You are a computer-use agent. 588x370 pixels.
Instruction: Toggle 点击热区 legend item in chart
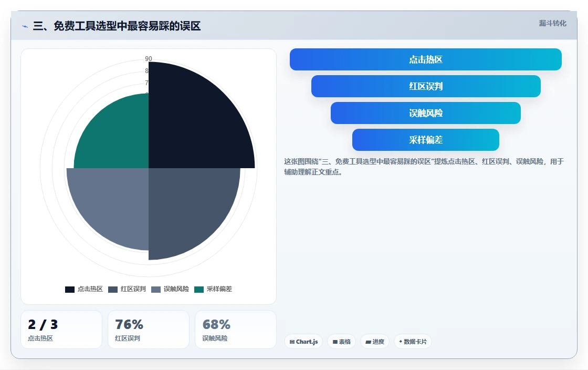pyautogui.click(x=84, y=289)
